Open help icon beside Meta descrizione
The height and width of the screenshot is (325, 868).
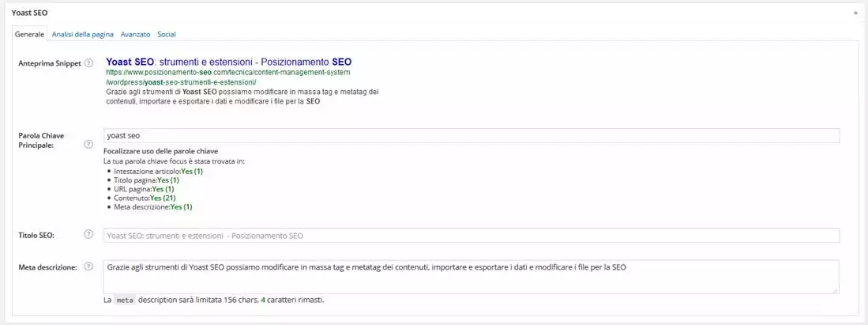pos(88,266)
